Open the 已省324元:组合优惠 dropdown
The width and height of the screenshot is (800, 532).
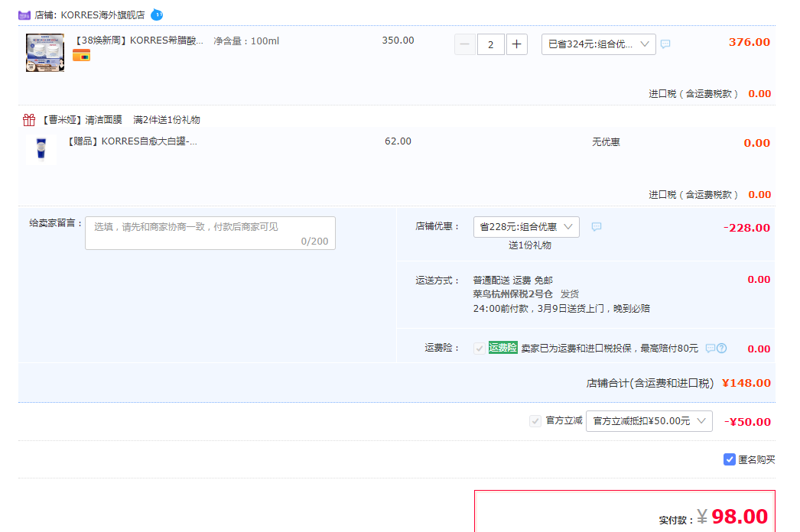[x=598, y=44]
